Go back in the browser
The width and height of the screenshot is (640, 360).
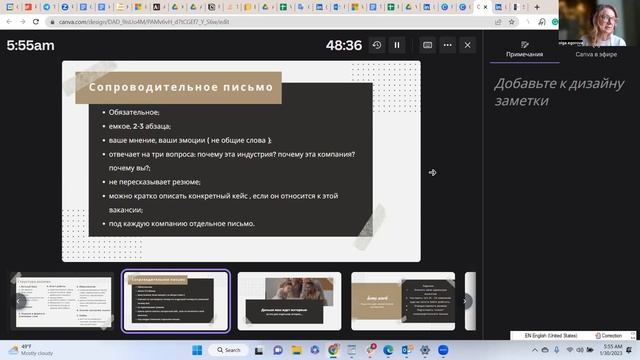click(9, 22)
